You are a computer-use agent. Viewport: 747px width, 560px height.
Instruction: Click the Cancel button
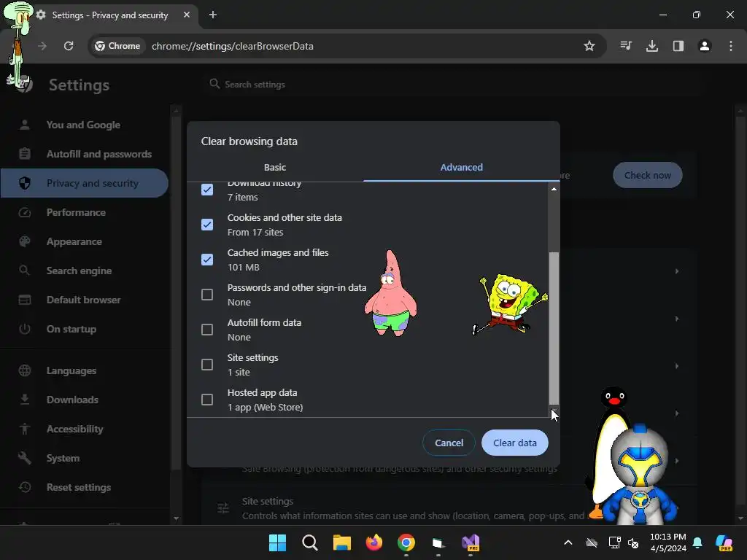[x=449, y=443]
